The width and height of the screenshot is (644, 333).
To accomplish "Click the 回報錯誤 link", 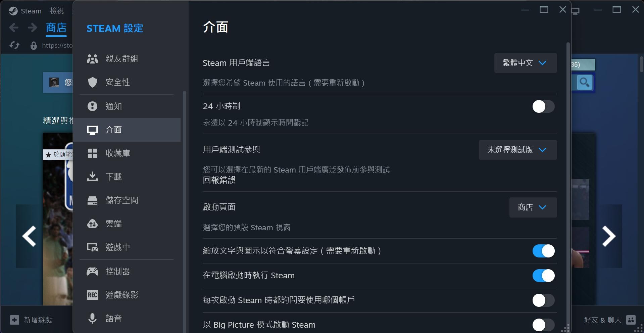I will pos(219,180).
